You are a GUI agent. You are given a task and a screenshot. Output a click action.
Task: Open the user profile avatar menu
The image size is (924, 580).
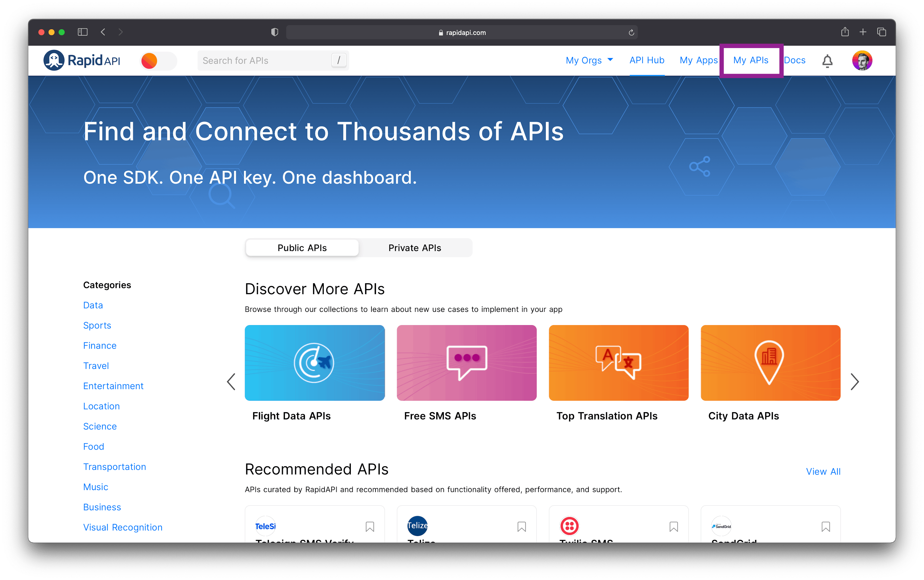point(862,61)
